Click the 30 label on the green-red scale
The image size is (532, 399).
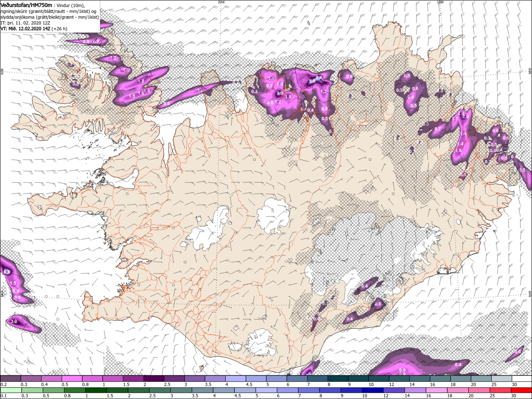pyautogui.click(x=514, y=396)
